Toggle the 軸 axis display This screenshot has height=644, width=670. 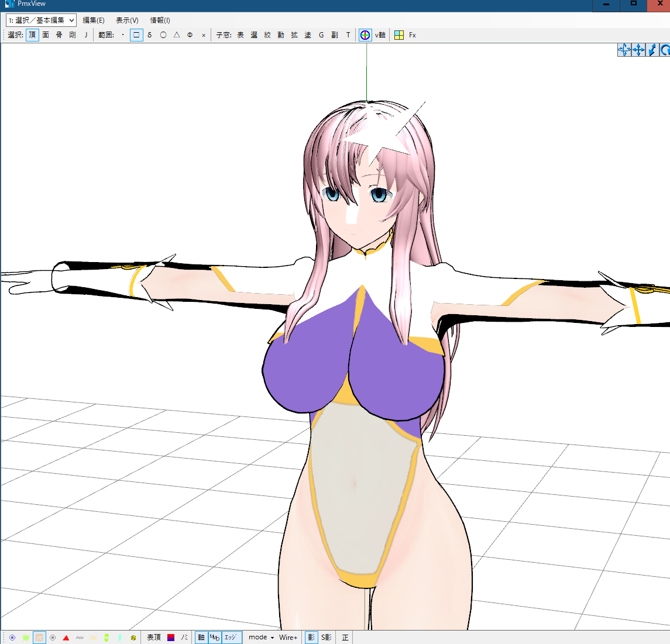(201, 638)
